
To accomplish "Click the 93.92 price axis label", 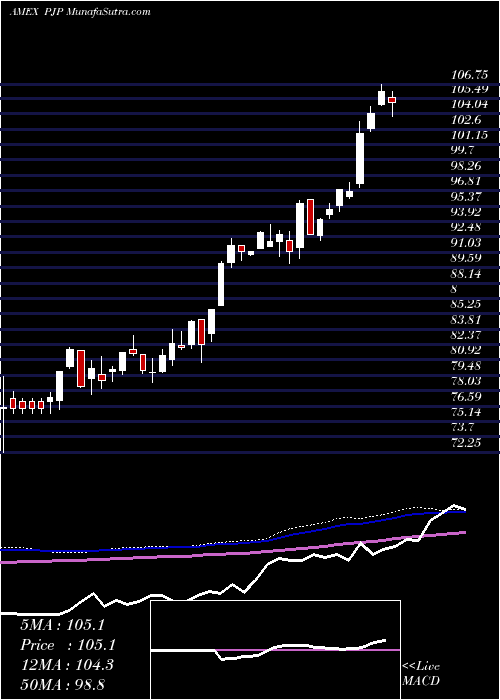I will coord(466,212).
